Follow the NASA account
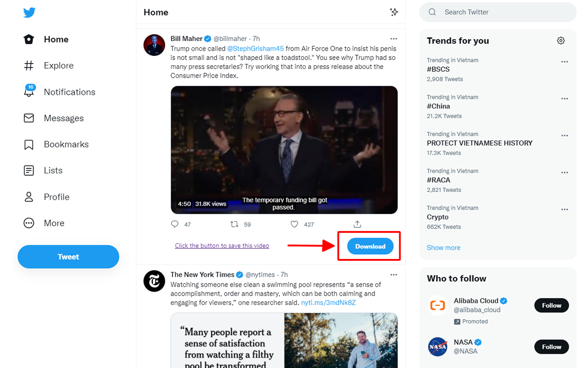 click(551, 347)
